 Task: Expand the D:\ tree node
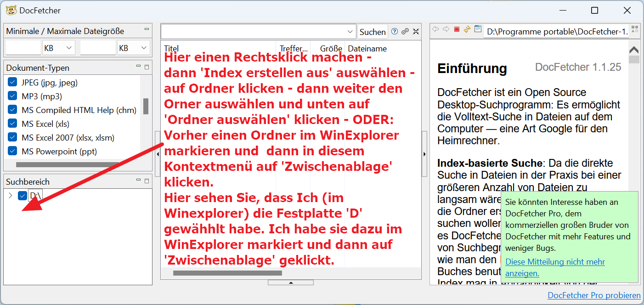coord(10,196)
